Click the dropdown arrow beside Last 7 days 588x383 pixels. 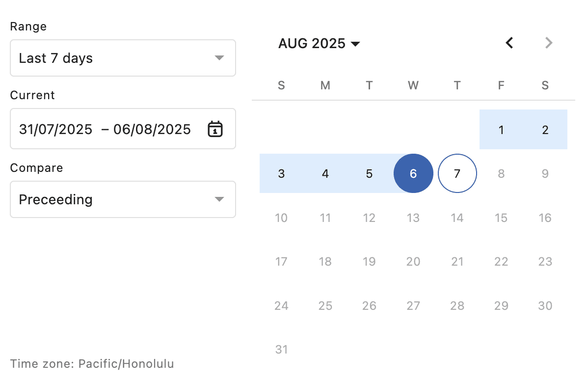pyautogui.click(x=219, y=58)
